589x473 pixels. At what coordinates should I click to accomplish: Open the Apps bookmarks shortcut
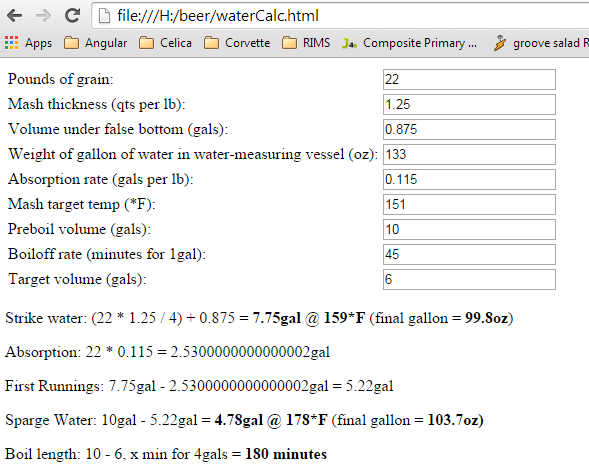click(28, 43)
